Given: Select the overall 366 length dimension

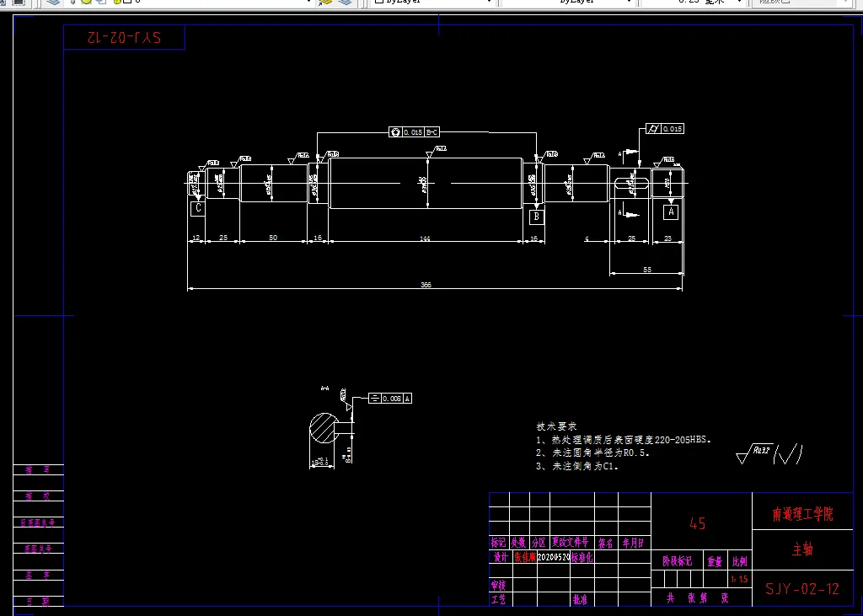Looking at the screenshot, I should (426, 285).
